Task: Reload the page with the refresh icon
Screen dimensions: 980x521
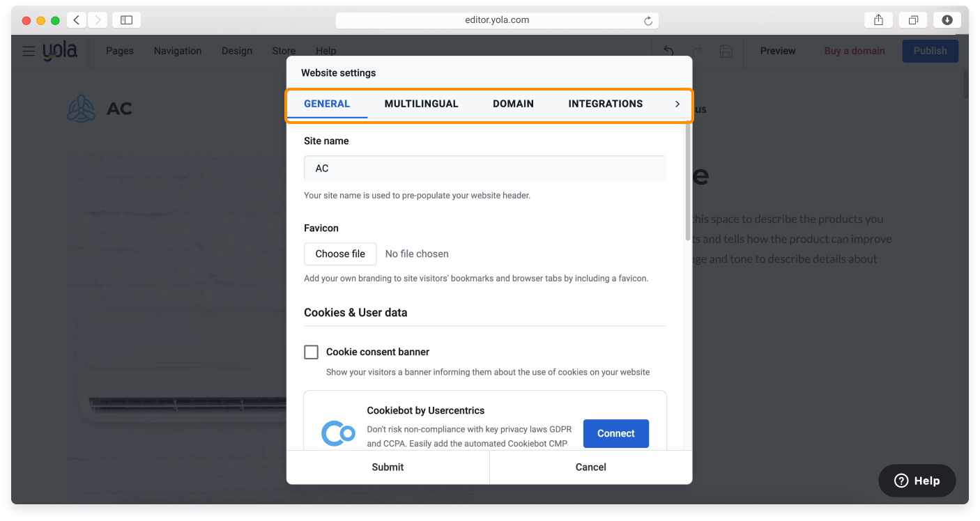Action: [x=648, y=21]
